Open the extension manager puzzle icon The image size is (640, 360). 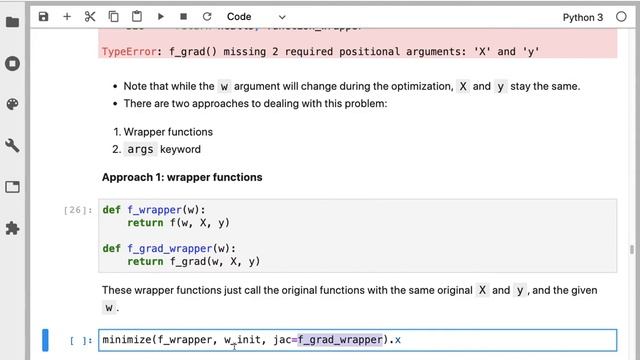pos(13,228)
